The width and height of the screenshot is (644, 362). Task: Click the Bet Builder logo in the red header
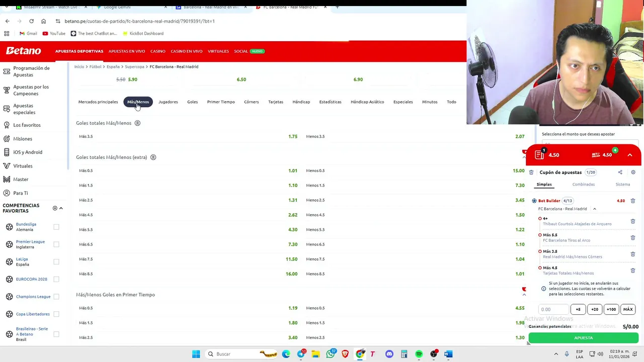tap(597, 154)
